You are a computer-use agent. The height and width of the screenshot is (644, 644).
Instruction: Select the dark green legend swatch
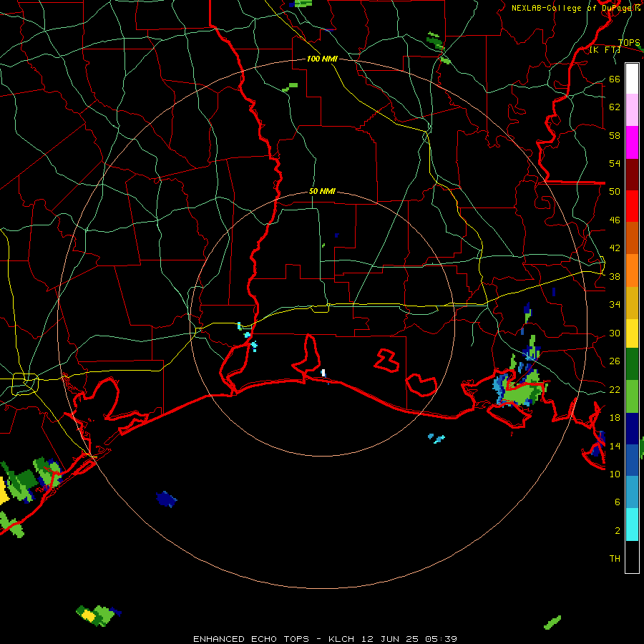632,364
